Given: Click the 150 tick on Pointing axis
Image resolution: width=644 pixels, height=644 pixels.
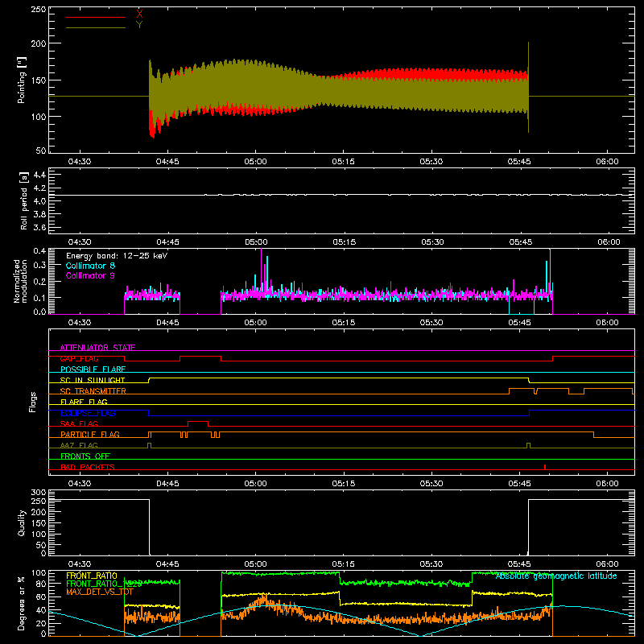Looking at the screenshot, I should coord(39,80).
